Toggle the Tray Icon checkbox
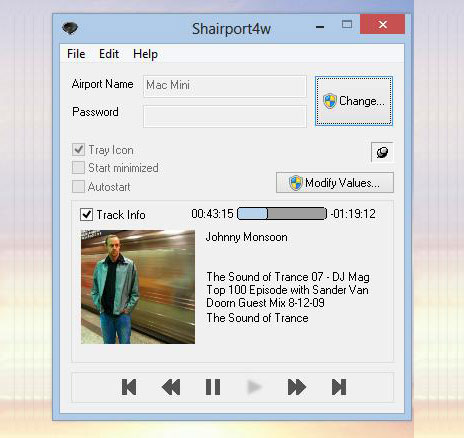Viewport: 464px width, 438px height. pyautogui.click(x=78, y=149)
